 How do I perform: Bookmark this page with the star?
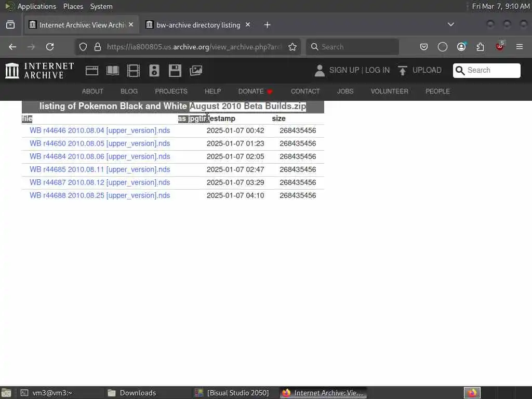pyautogui.click(x=292, y=47)
